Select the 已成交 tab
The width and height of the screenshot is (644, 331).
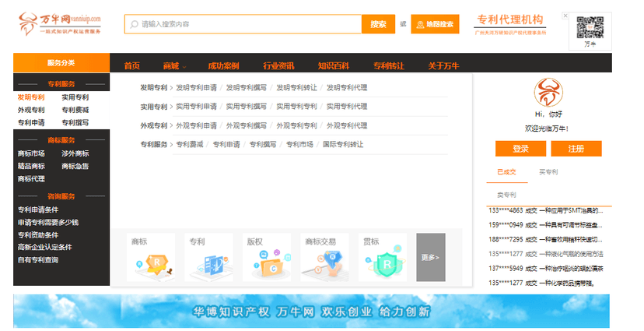pos(506,171)
